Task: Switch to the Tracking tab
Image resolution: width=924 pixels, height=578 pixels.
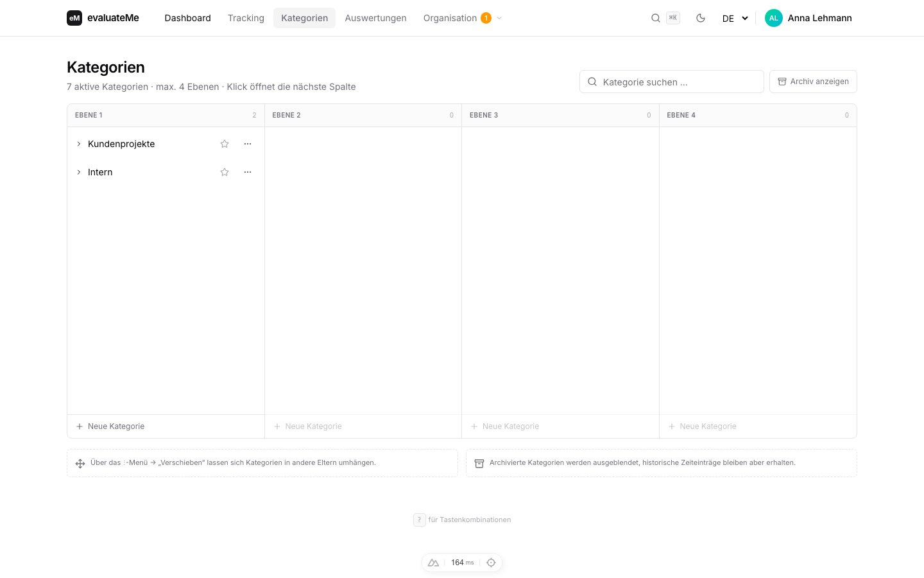Action: (x=246, y=18)
